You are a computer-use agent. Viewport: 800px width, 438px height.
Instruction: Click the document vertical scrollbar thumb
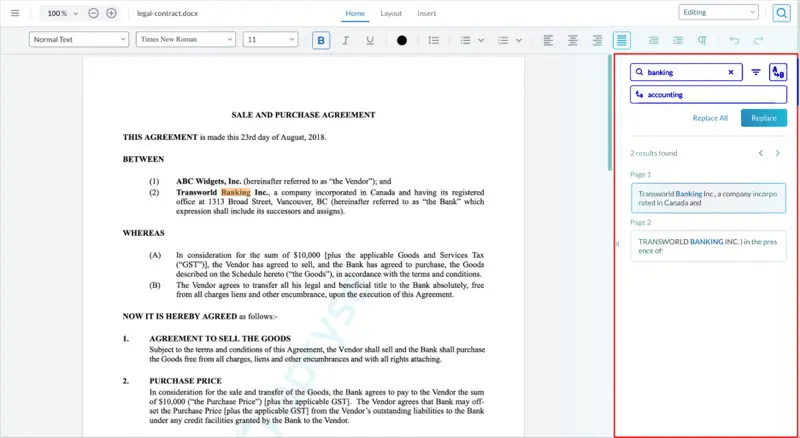click(609, 112)
